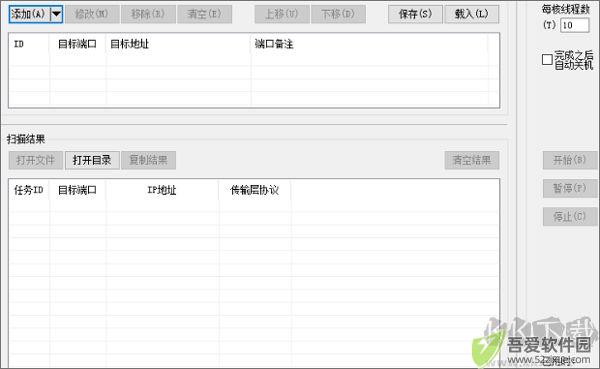The width and height of the screenshot is (600, 369).
Task: Click the 目标端口 header in the target list
Action: (78, 44)
